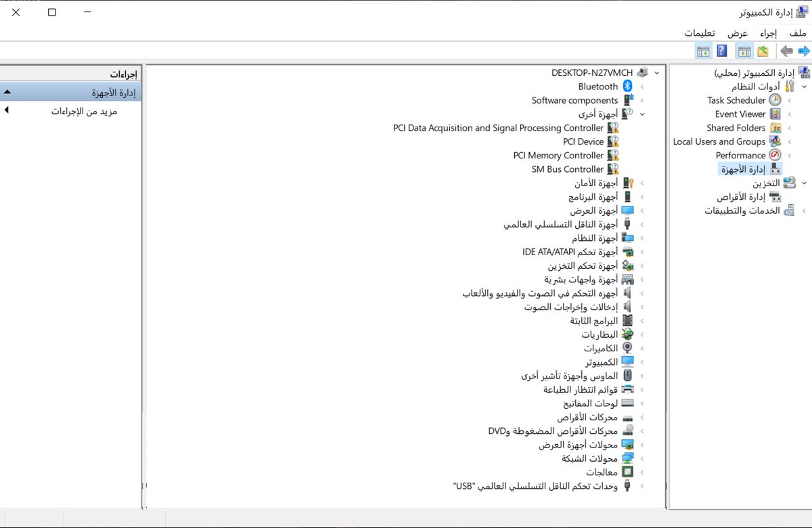The width and height of the screenshot is (812, 528).
Task: Click the أجهزة الأمان security devices icon
Action: click(x=628, y=183)
